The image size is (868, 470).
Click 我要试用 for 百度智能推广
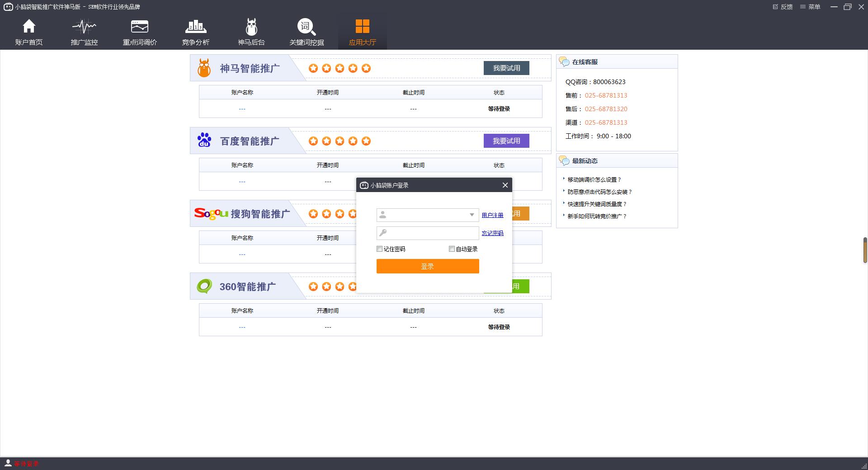tap(506, 141)
